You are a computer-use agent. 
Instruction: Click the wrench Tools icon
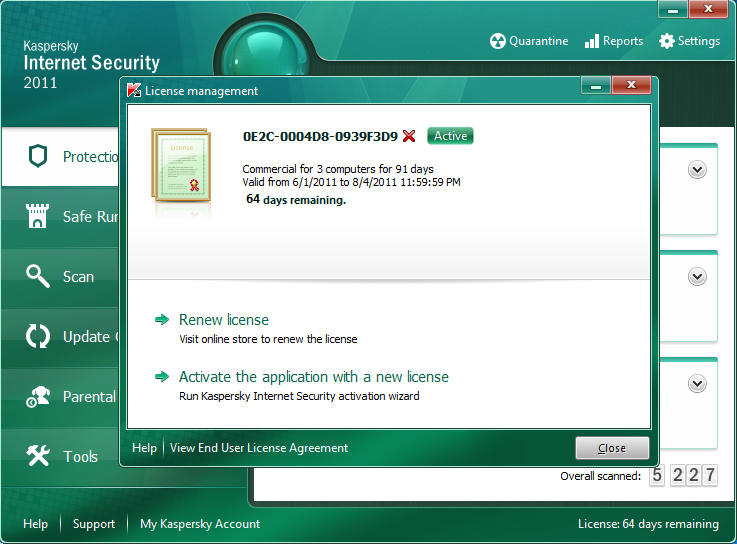[x=38, y=456]
